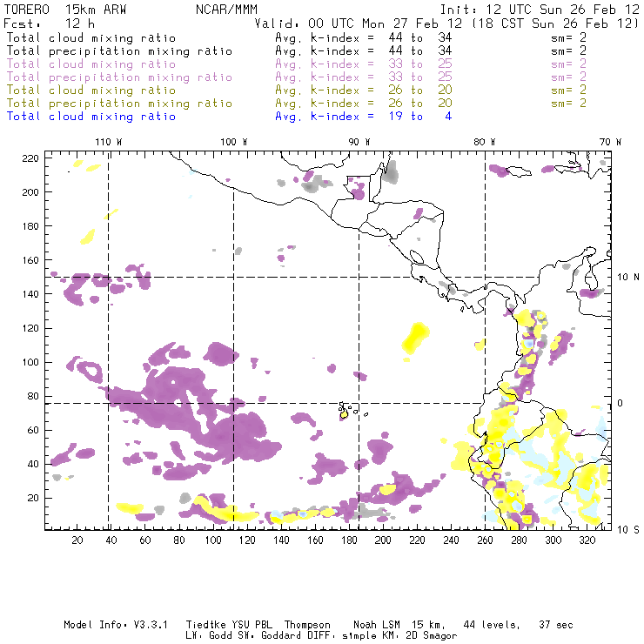Viewport: 644px width, 644px height.
Task: Click y-axis tick label '80'
Action: [33, 396]
